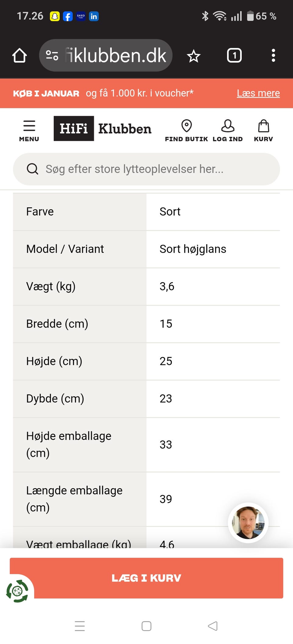Click the Læs mere link
Viewport: 293px width, 644px height.
tap(258, 93)
